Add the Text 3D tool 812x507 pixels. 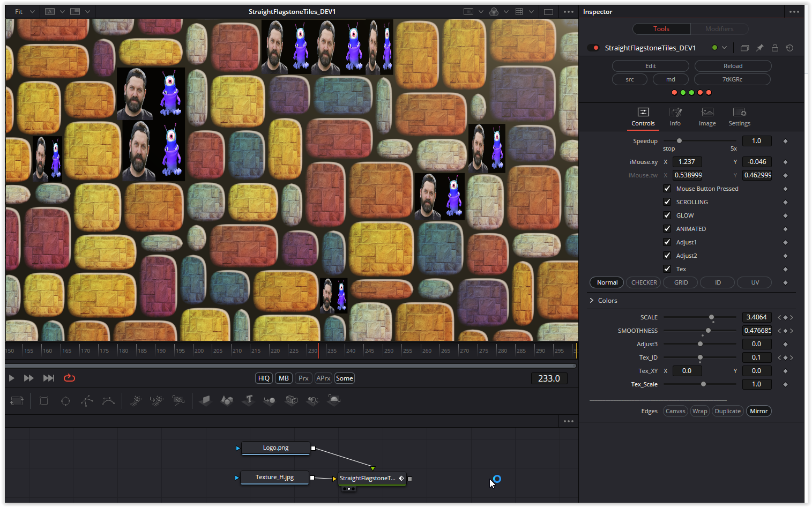[248, 400]
